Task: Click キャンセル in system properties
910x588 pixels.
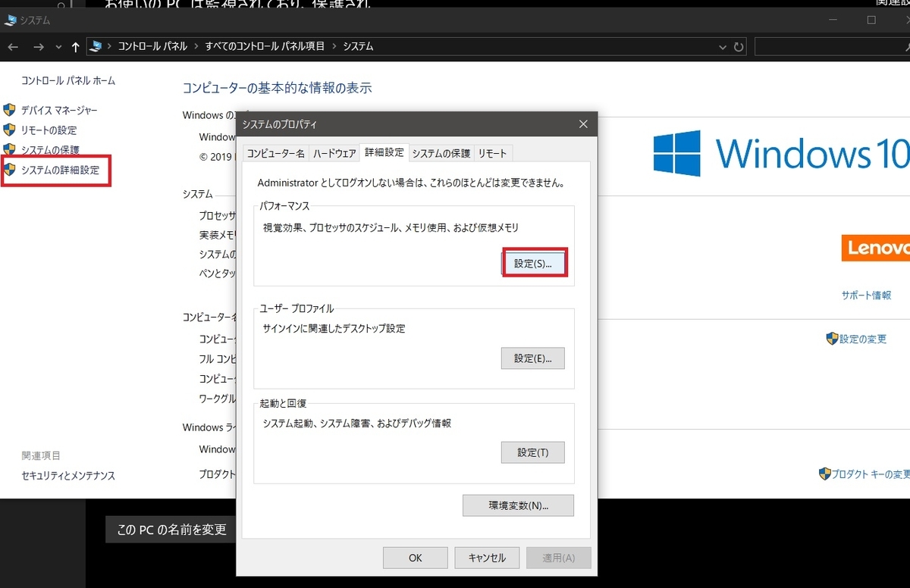Action: [x=487, y=558]
